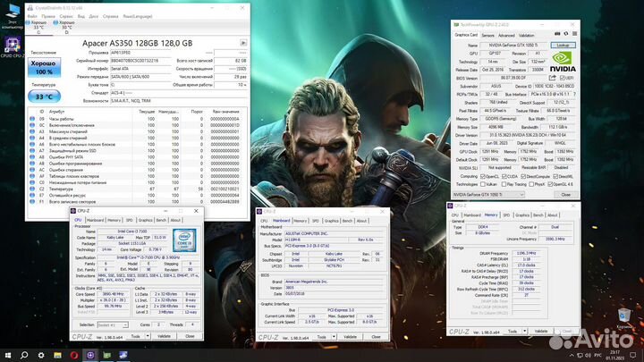Open the Этот компьютер desktop icon

(x=13, y=16)
